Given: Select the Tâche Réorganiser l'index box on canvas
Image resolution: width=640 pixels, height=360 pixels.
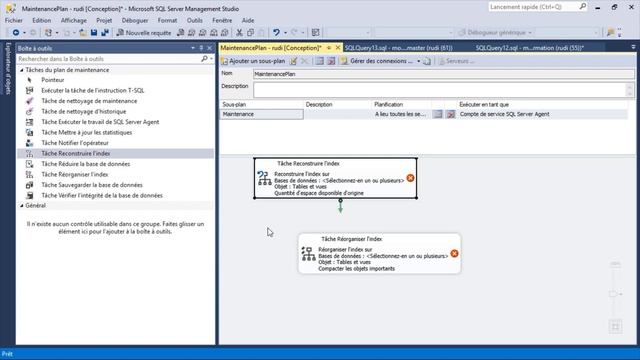Looking at the screenshot, I should pos(380,253).
